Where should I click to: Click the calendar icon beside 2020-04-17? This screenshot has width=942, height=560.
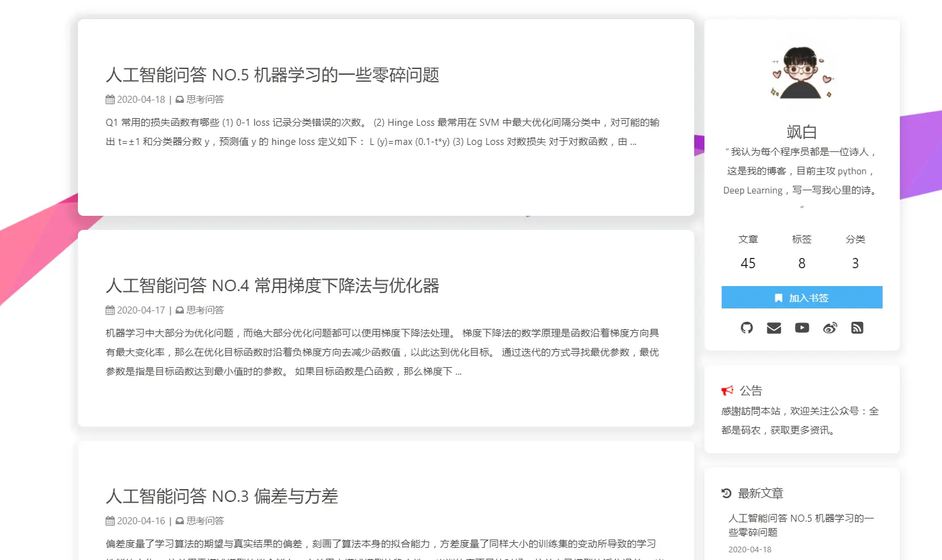[110, 310]
